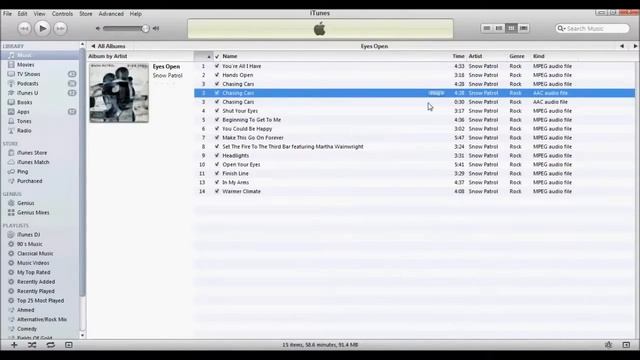Uncheck the Finish Line track
Image resolution: width=640 pixels, height=360 pixels.
[217, 173]
